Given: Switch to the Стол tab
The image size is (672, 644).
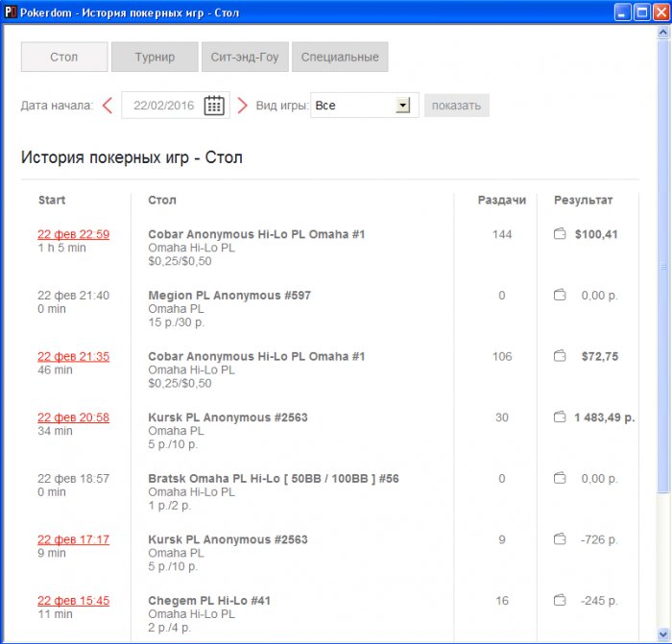Looking at the screenshot, I should [x=64, y=57].
